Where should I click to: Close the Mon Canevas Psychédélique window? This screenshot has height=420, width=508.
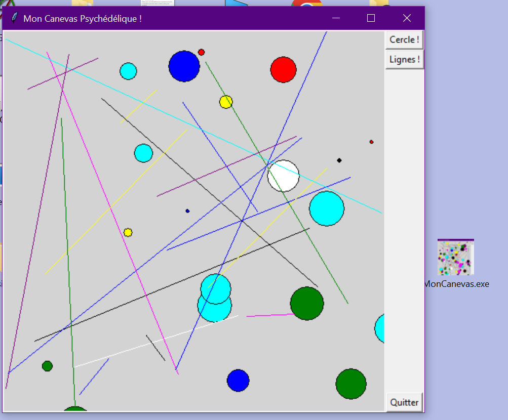[x=407, y=18]
